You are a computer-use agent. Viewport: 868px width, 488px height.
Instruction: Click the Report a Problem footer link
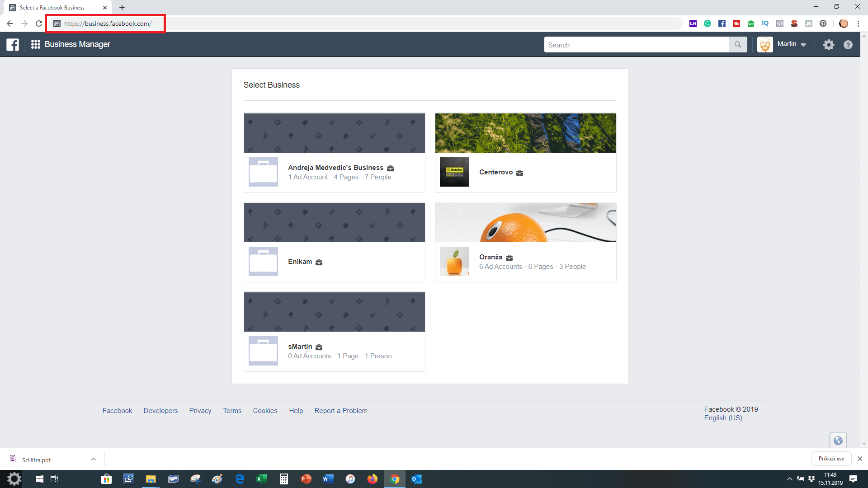pos(341,411)
